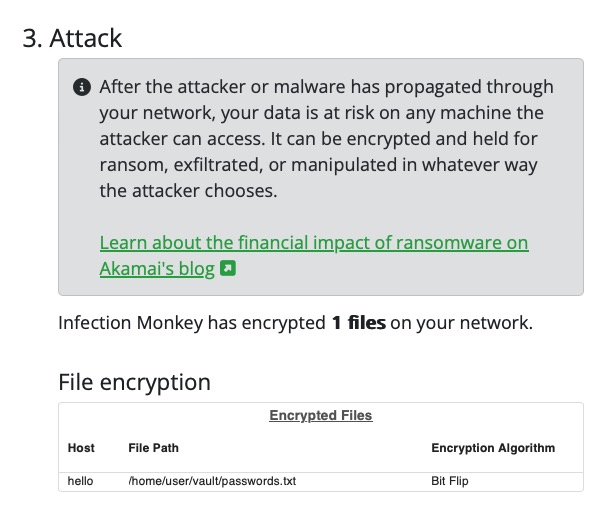Open the ransomware financial impact link
The image size is (612, 522).
point(314,243)
